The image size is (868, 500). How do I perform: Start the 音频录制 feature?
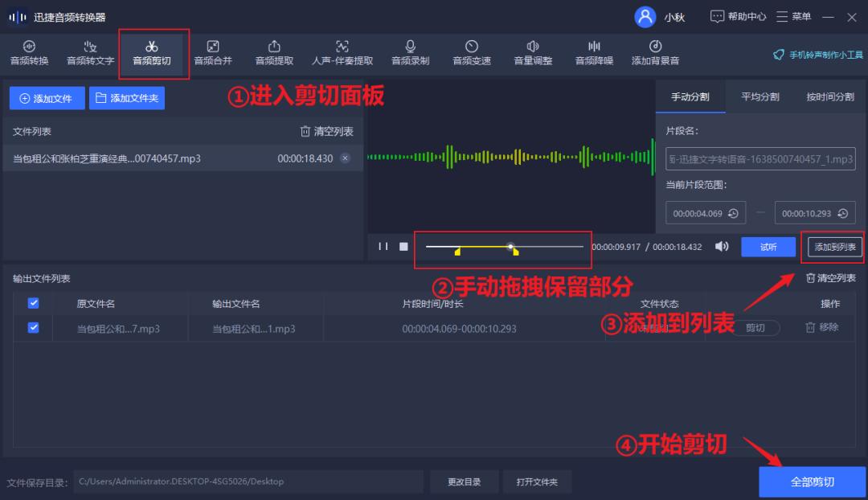pyautogui.click(x=410, y=52)
